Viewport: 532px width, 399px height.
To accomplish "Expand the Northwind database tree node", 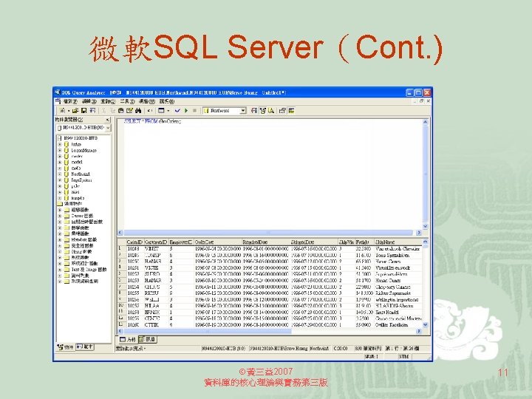I will 60,174.
